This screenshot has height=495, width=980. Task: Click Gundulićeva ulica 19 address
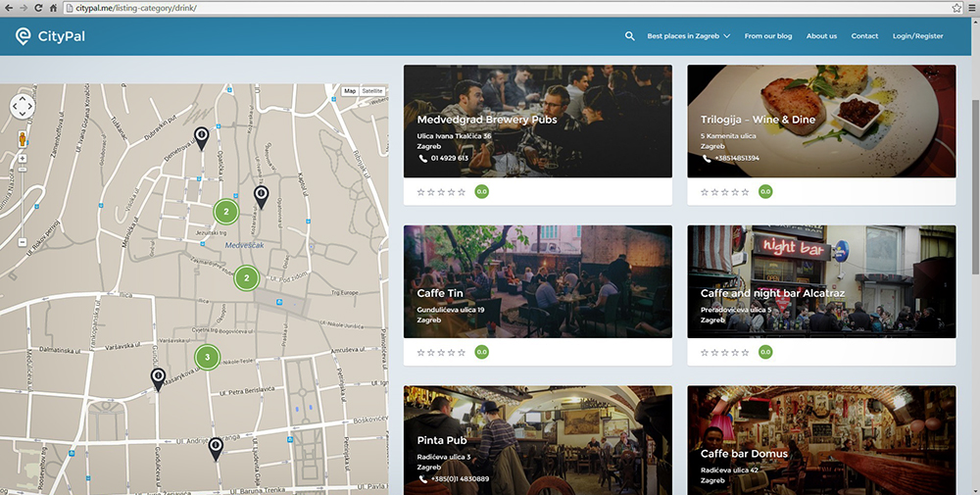451,310
